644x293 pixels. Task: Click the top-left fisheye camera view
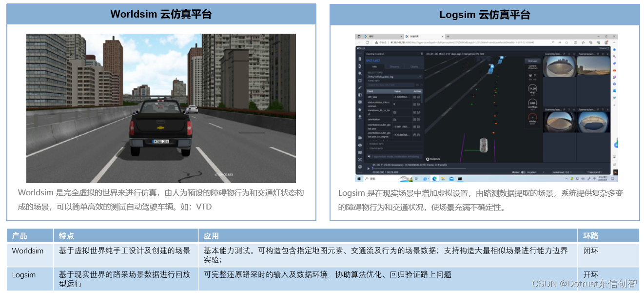click(x=560, y=66)
